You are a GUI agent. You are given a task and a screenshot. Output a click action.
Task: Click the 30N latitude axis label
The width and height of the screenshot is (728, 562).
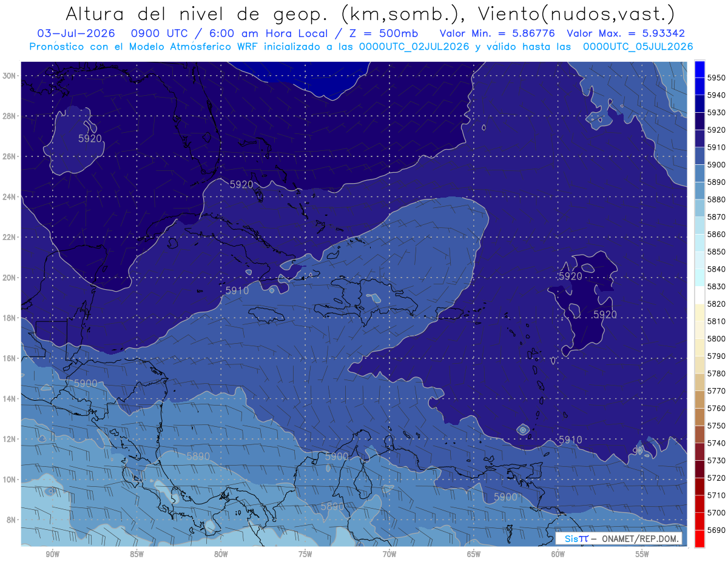9,76
